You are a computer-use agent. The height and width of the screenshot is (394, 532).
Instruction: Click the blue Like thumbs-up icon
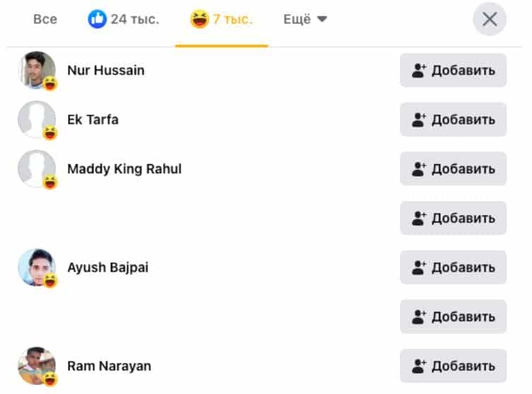tap(97, 19)
